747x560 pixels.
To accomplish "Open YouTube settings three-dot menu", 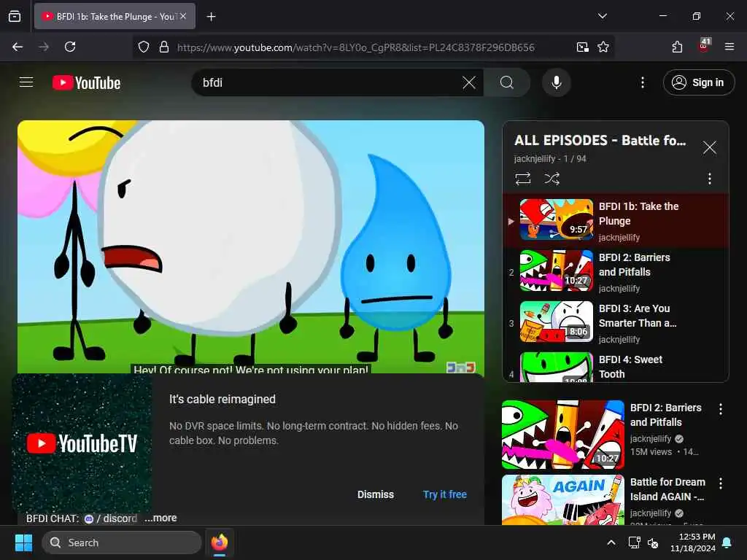I will (642, 82).
